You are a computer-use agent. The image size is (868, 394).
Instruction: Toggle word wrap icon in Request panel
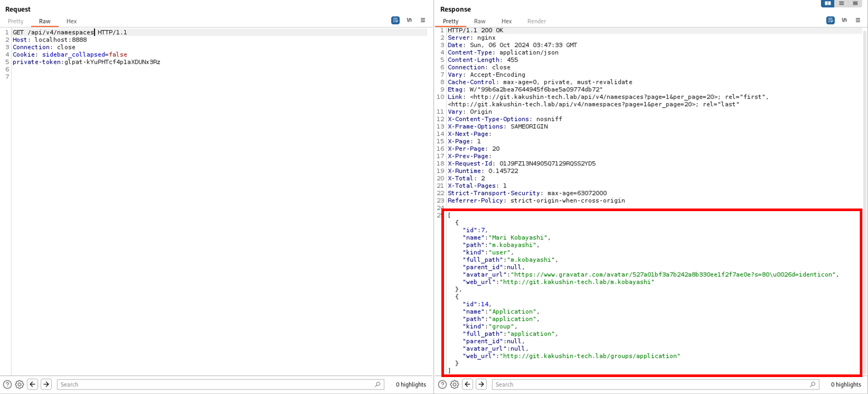(x=395, y=20)
